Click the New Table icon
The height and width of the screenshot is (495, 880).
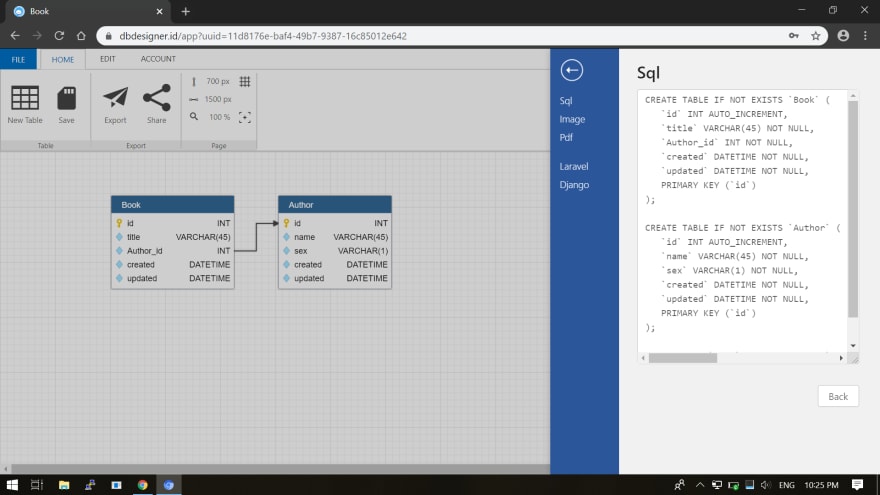pos(25,98)
